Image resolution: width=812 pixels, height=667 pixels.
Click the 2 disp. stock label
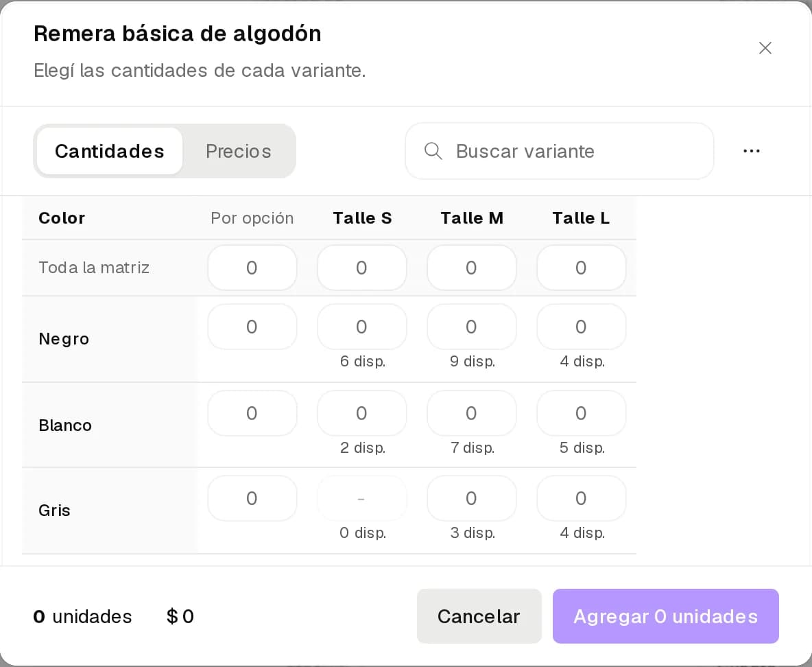363,448
